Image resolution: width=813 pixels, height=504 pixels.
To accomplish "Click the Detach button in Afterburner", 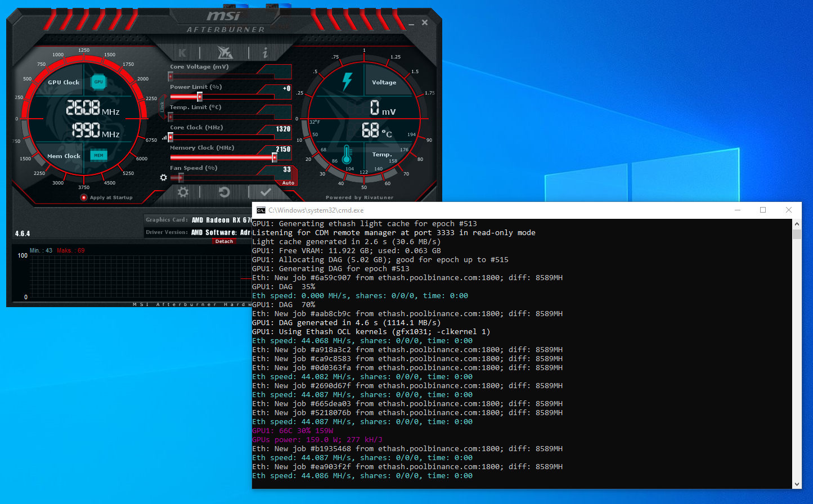I will pyautogui.click(x=224, y=241).
